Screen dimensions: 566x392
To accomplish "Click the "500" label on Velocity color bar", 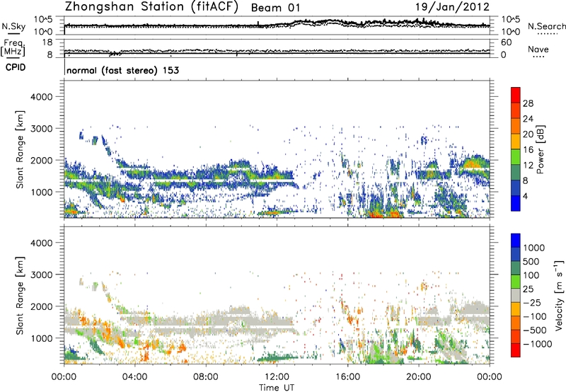I will coord(531,262).
